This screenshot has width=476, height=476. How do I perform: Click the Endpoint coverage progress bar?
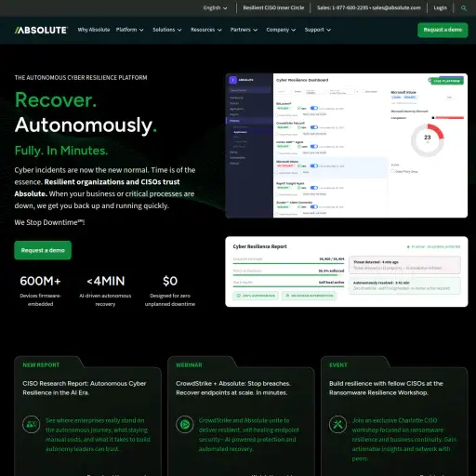[x=288, y=263]
